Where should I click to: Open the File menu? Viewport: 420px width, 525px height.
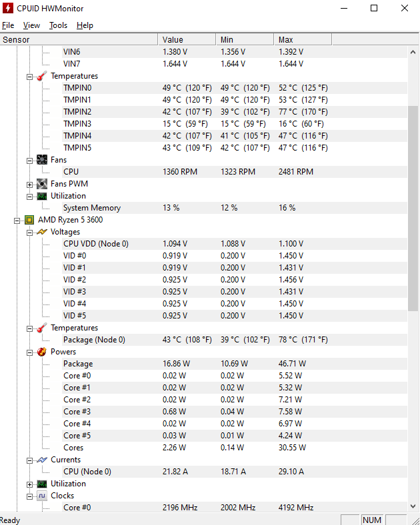(8, 25)
